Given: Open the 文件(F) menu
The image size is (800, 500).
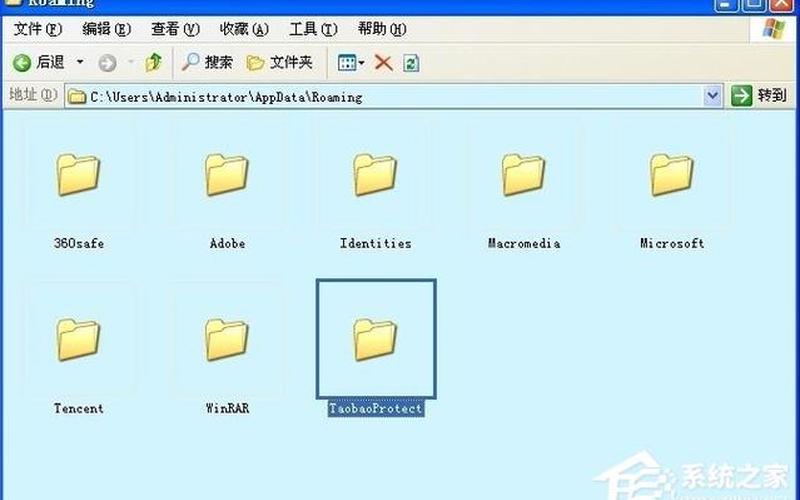Looking at the screenshot, I should (38, 29).
